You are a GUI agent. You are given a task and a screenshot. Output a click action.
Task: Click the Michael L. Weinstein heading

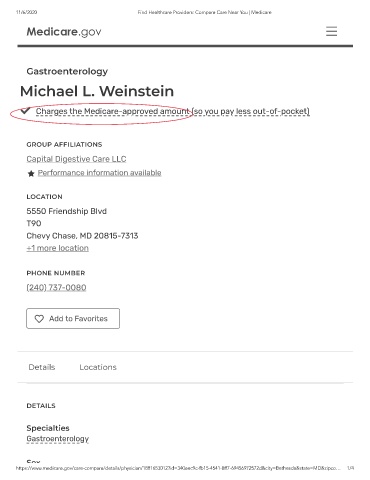click(97, 91)
